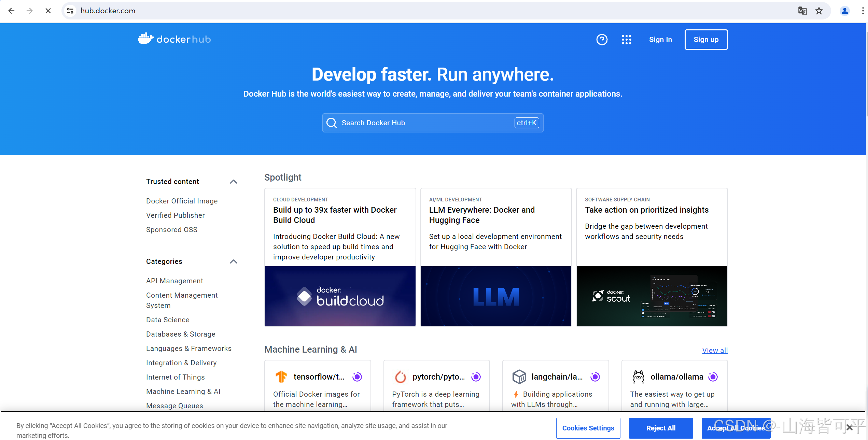The image size is (868, 440).
Task: Click the purple badge beside ollama/ollama
Action: [x=713, y=377]
